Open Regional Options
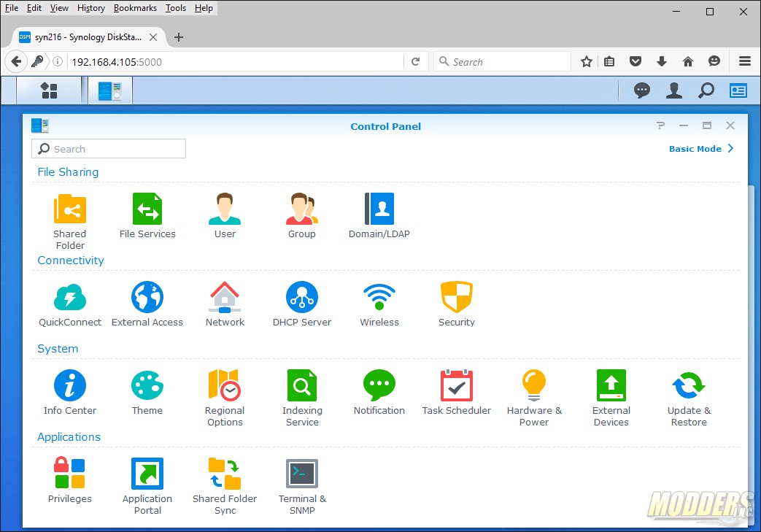 [225, 398]
